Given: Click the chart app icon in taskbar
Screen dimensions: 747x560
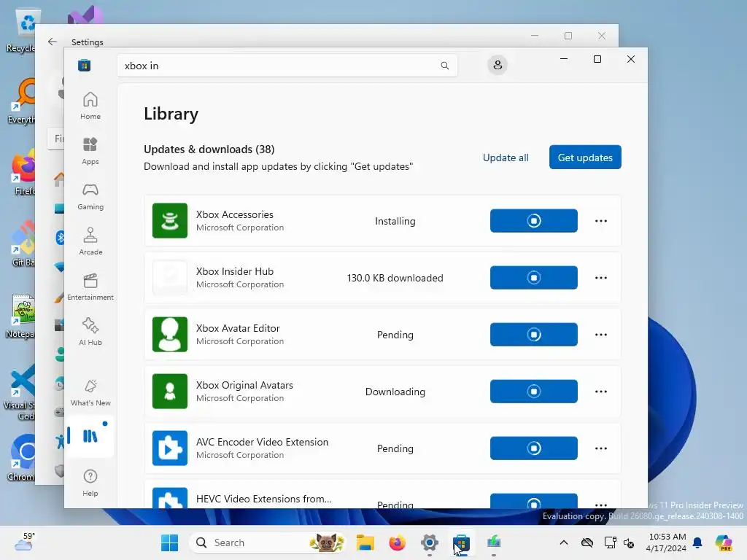Looking at the screenshot, I should [x=494, y=542].
